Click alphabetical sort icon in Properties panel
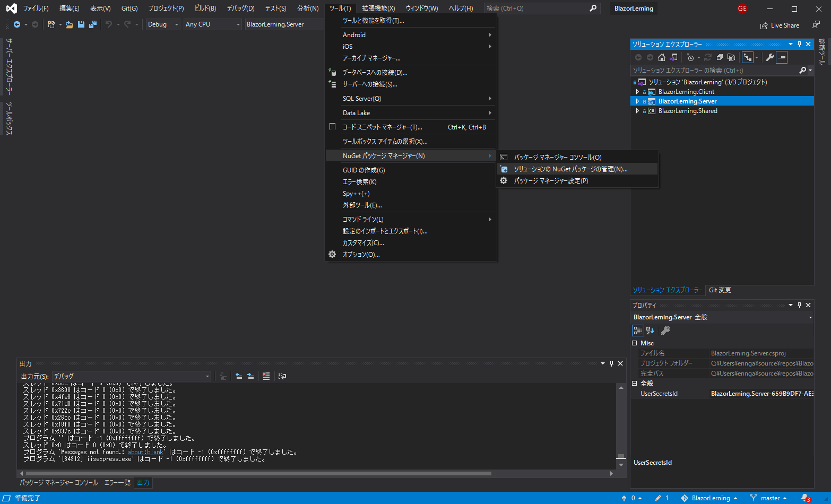831x504 pixels. coord(650,331)
